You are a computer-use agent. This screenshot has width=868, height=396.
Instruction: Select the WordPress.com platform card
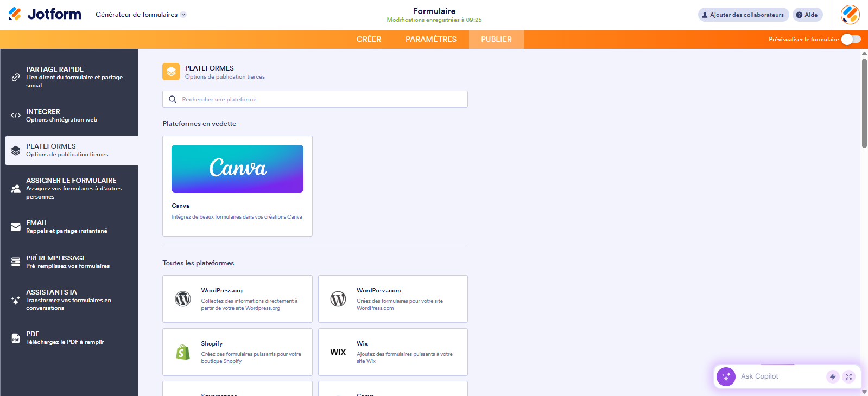point(393,299)
